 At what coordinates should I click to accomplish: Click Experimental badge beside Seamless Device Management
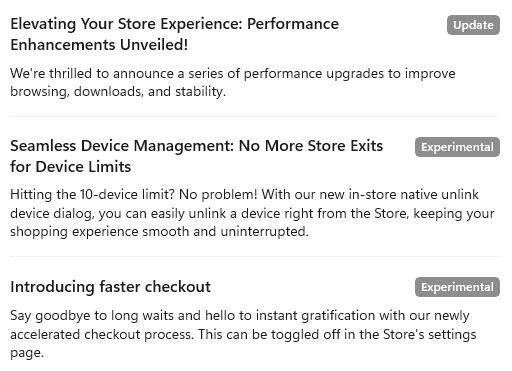[x=457, y=147]
